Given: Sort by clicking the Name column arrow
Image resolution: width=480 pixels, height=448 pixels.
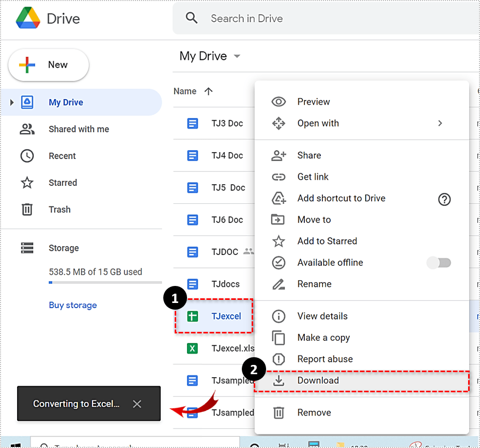Looking at the screenshot, I should pyautogui.click(x=208, y=91).
